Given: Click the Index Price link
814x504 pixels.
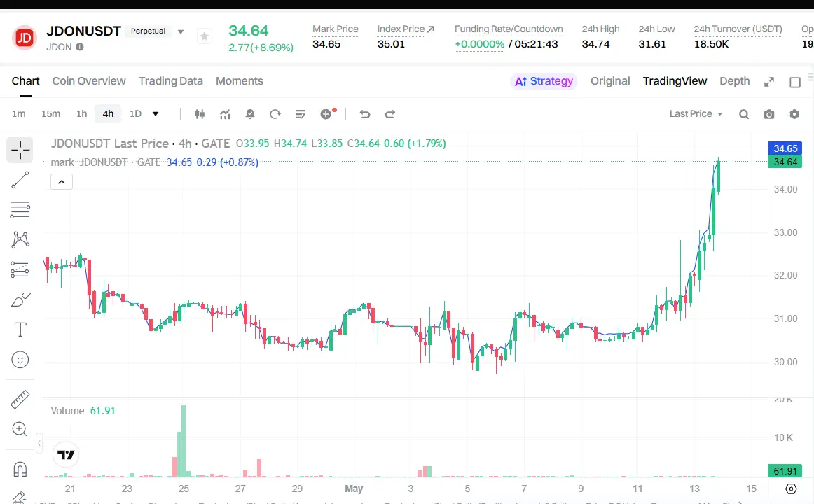Looking at the screenshot, I should tap(406, 29).
